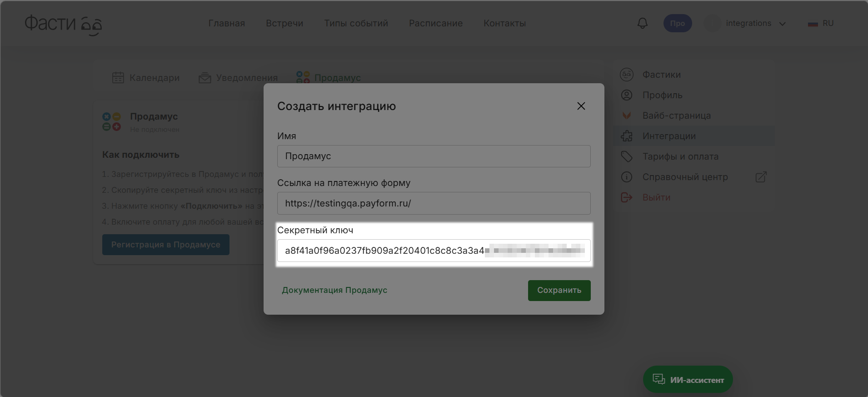Click the Тарифы и оплата tag icon
868x397 pixels.
[627, 156]
